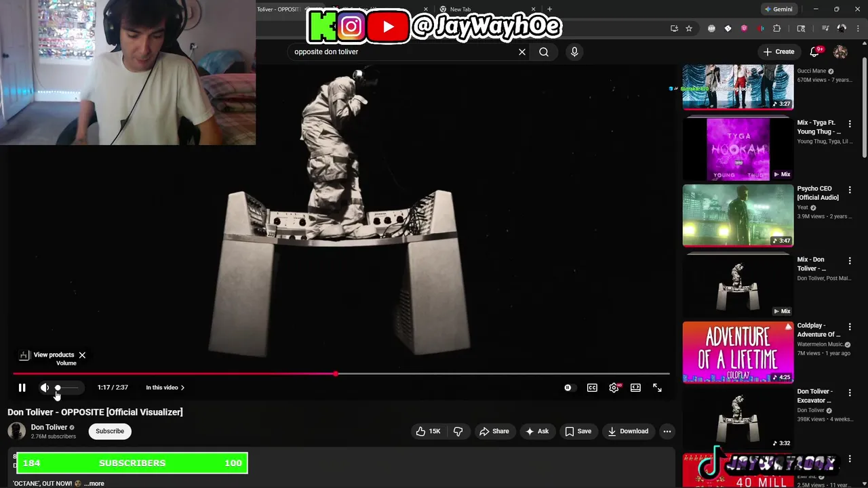Subscribe to Don Toliver
868x488 pixels.
[110, 431]
